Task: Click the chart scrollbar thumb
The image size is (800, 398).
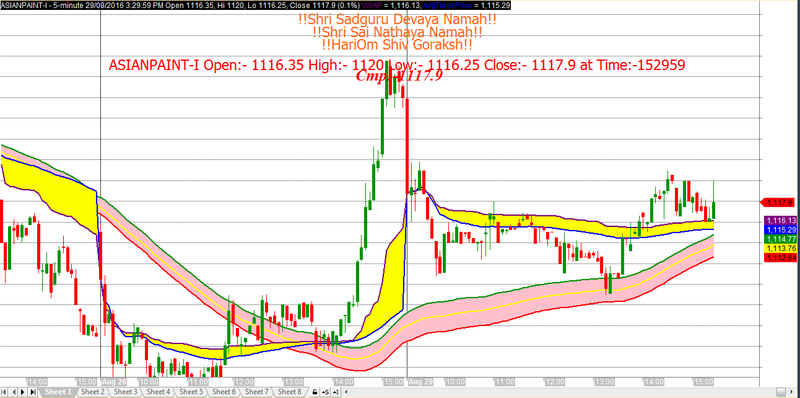Action: [781, 392]
